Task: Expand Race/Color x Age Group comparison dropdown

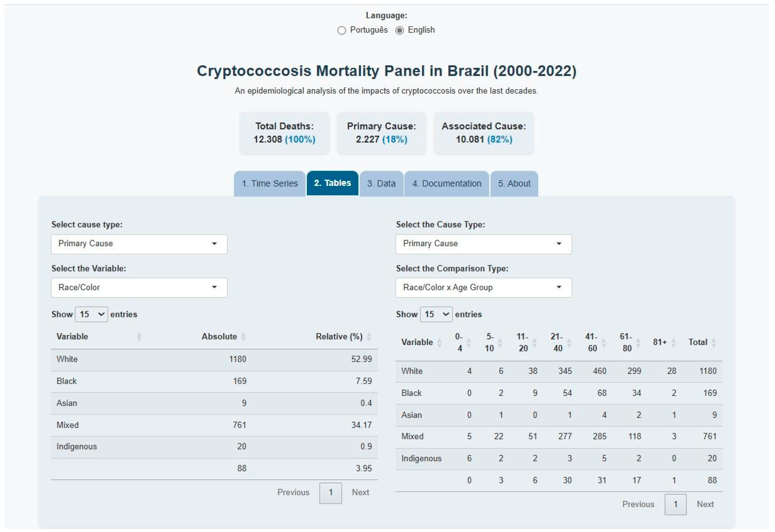Action: [x=483, y=288]
